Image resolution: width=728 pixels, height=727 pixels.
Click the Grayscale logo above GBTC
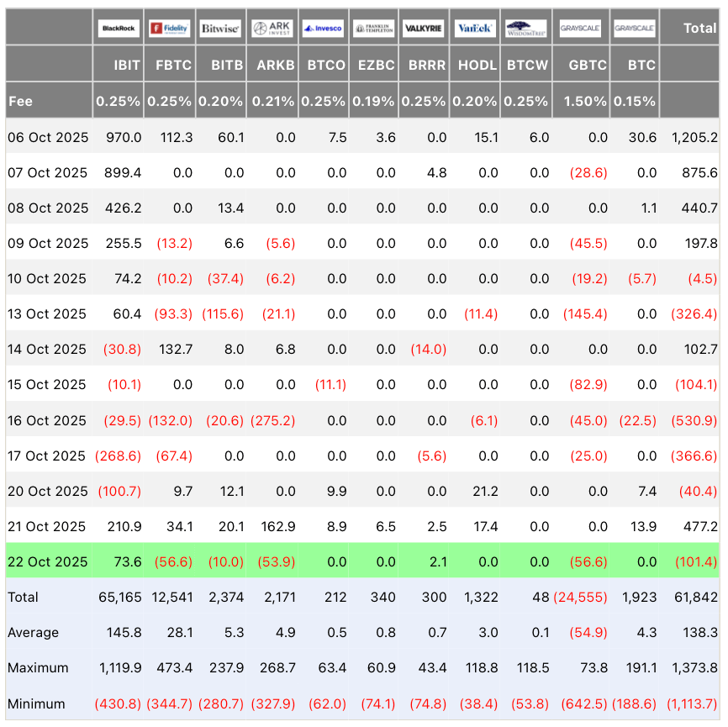(x=580, y=29)
